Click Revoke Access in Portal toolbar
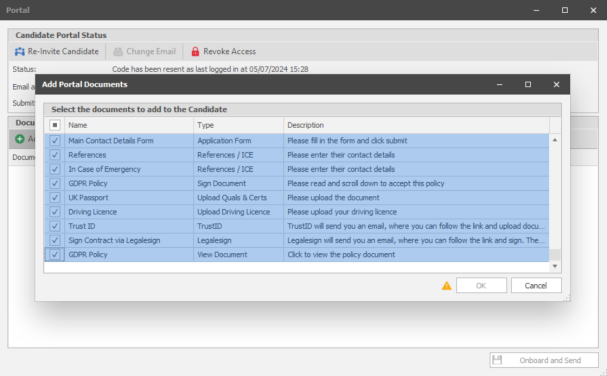607x376 pixels. point(224,52)
